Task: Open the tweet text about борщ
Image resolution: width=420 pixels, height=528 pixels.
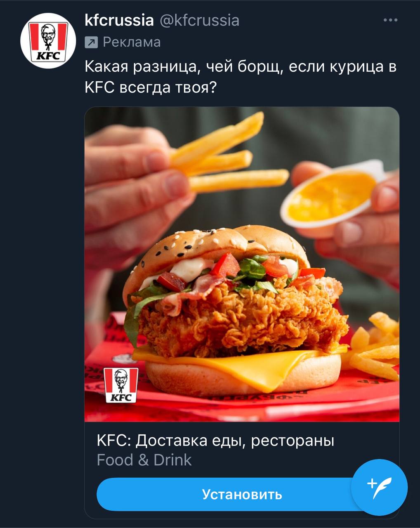Action: [241, 77]
